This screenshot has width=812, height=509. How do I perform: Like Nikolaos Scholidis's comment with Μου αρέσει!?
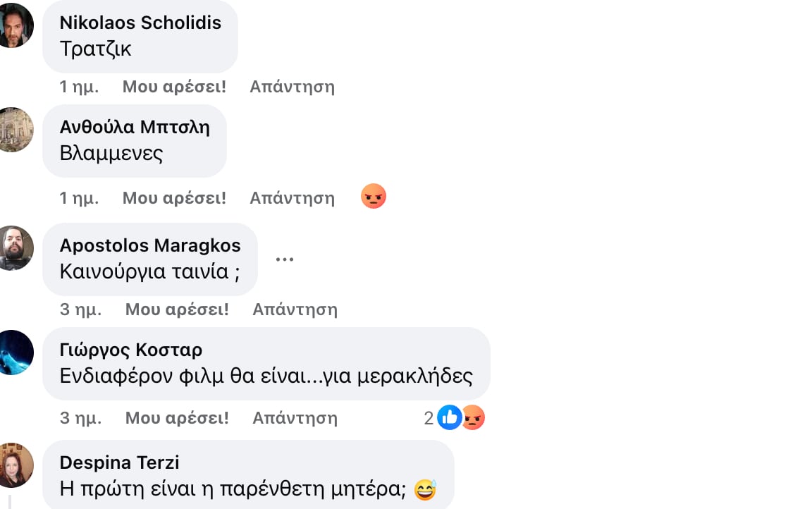[x=174, y=87]
